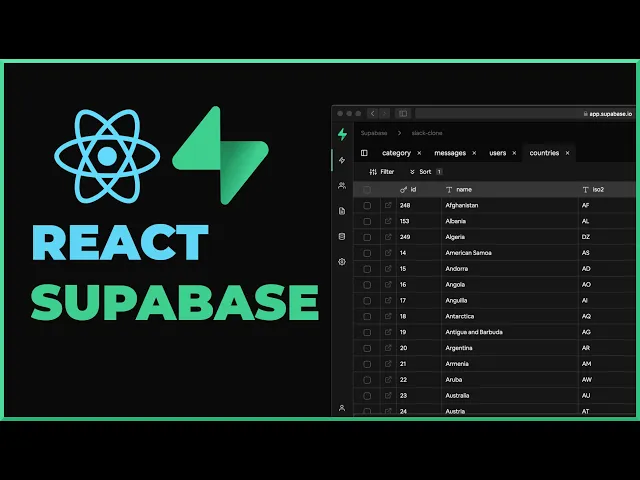
Task: Close the messages tab
Action: [474, 153]
